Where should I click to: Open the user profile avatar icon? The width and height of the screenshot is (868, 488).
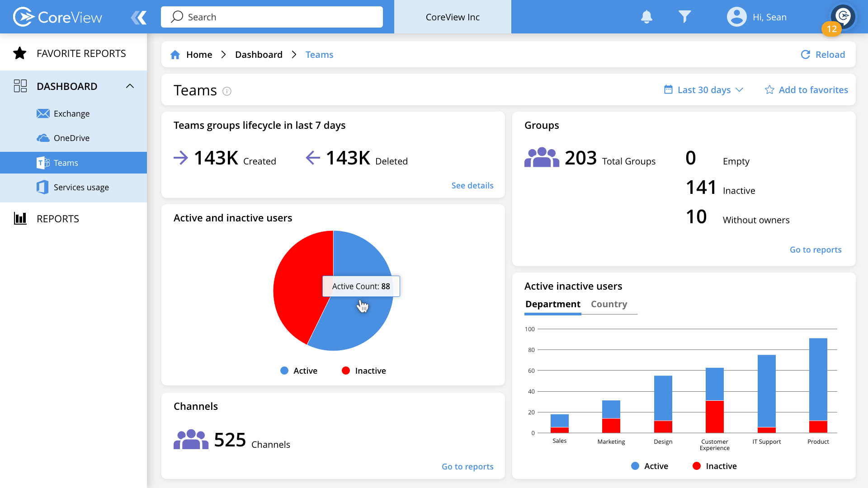(x=736, y=17)
